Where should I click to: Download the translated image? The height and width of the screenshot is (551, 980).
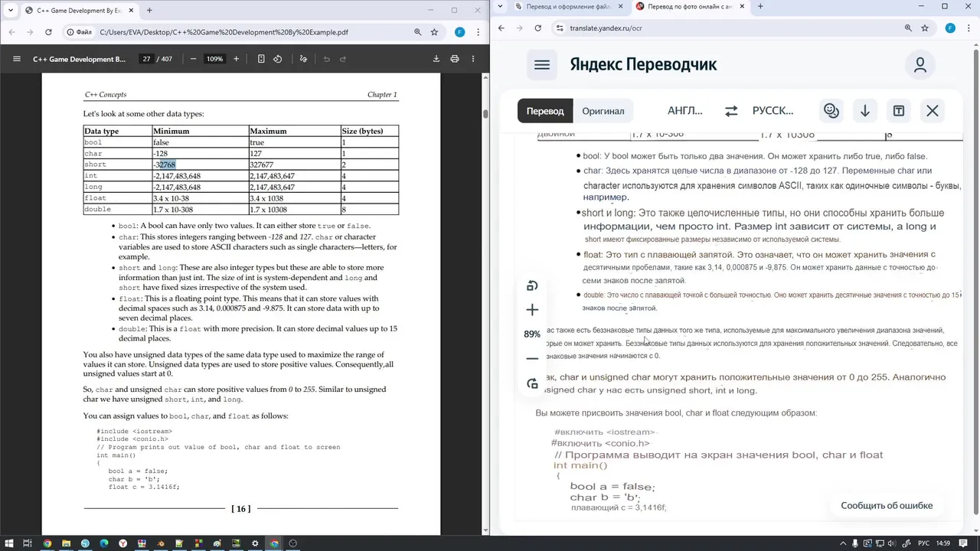pos(865,111)
